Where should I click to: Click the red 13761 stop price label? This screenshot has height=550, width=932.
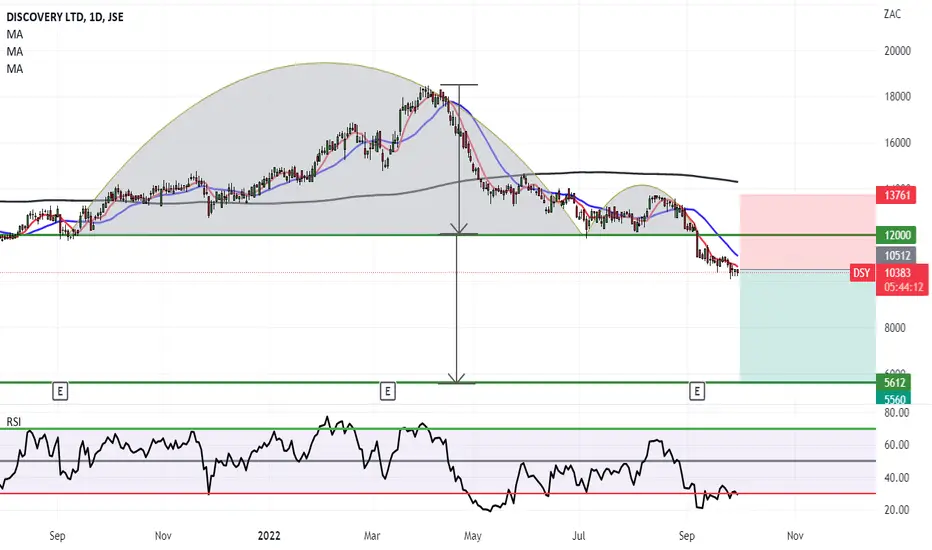tap(896, 194)
